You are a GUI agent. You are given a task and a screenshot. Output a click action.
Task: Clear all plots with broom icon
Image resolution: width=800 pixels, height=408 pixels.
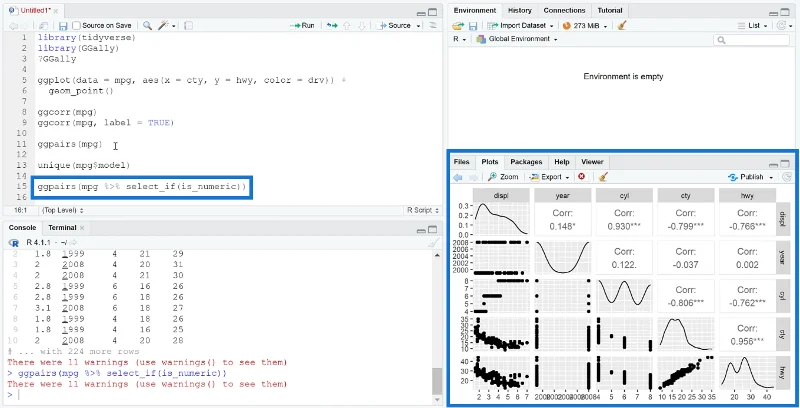603,177
